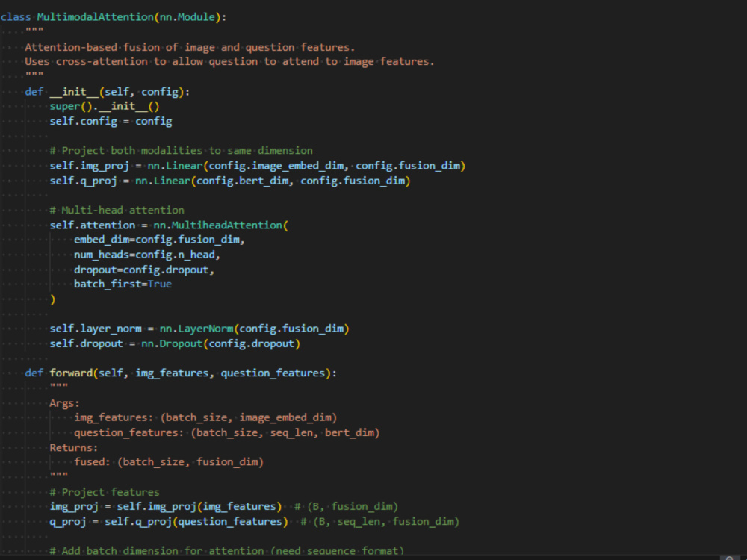Click the 'self.config = config' assignment
Image resolution: width=747 pixels, height=560 pixels.
pos(111,121)
